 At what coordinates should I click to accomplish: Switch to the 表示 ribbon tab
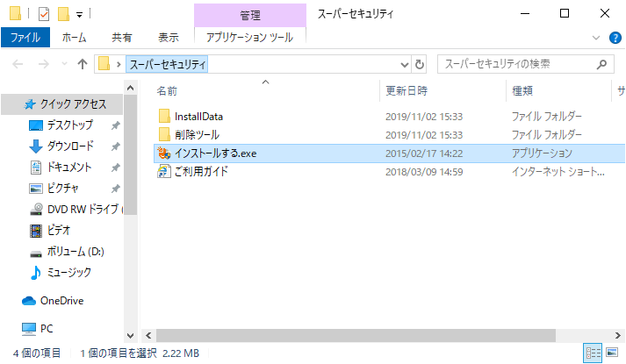168,38
